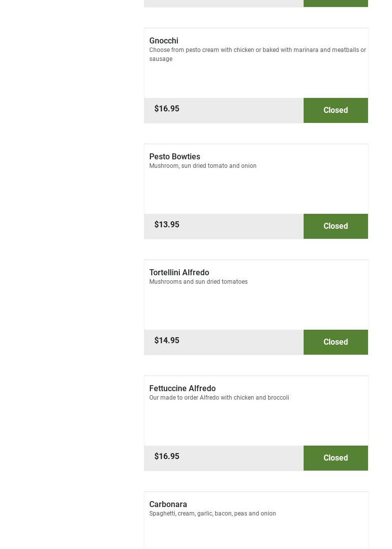The image size is (392, 549).
Task: Click the Closed button for Gnocchi
Action: pyautogui.click(x=336, y=110)
